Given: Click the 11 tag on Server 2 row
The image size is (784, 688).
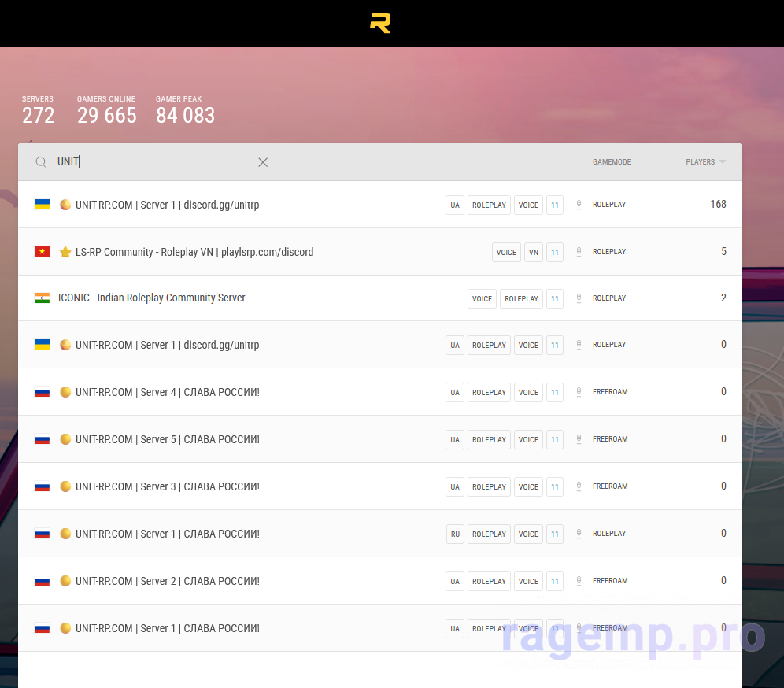Looking at the screenshot, I should click(555, 582).
